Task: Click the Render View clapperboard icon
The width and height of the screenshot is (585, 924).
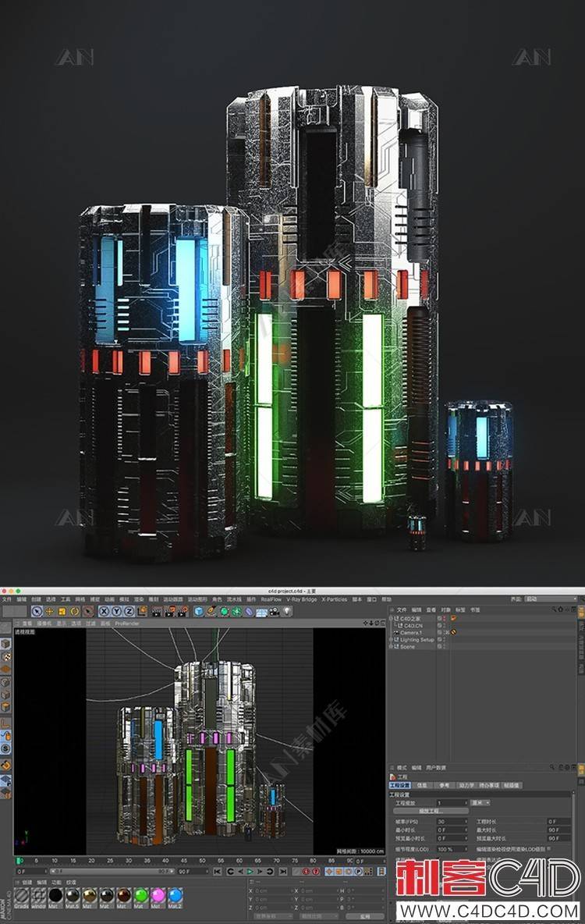Action: pos(156,612)
